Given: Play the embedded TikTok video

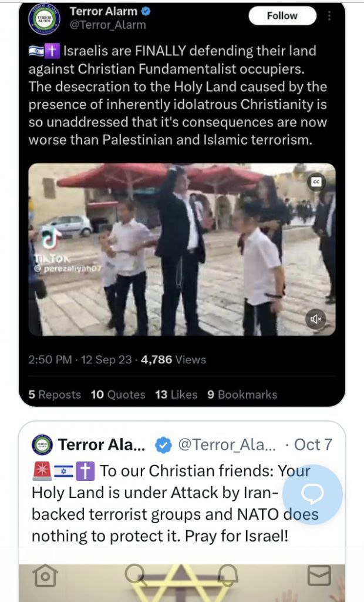Looking at the screenshot, I should (182, 249).
